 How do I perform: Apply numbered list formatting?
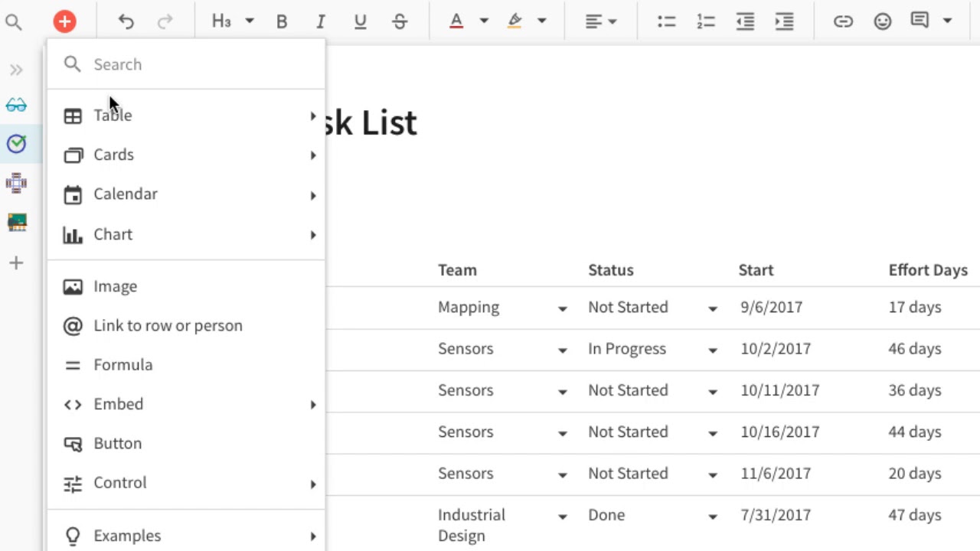(706, 21)
